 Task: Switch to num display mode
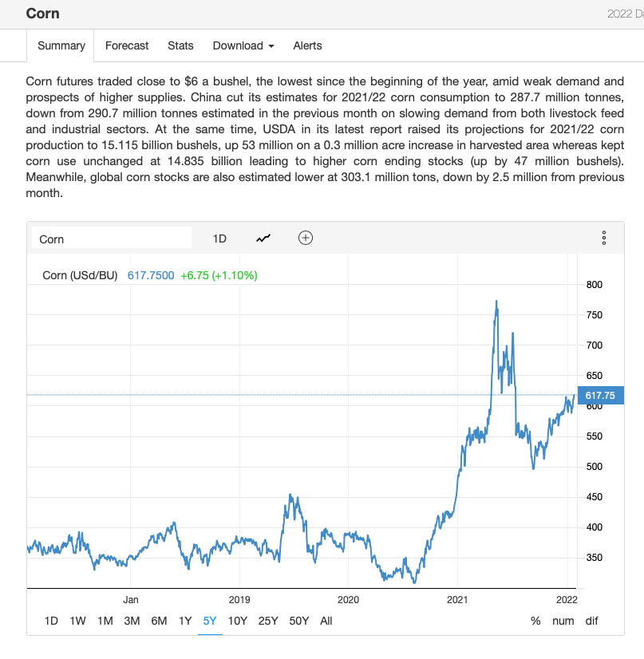pyautogui.click(x=563, y=621)
